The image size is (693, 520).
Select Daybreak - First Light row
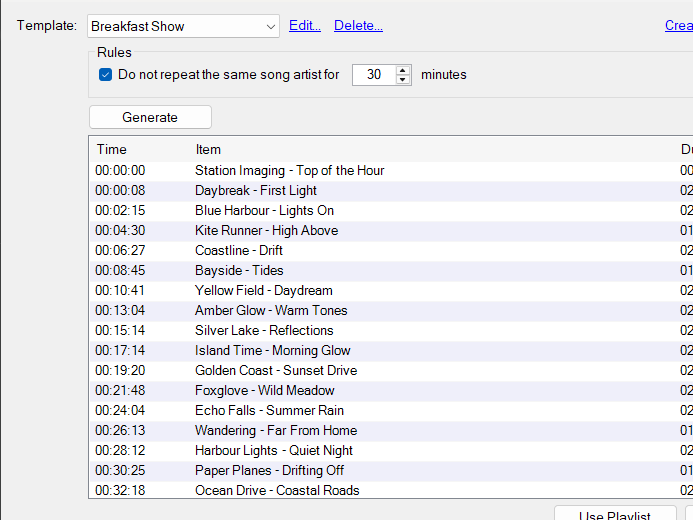[x=391, y=190]
